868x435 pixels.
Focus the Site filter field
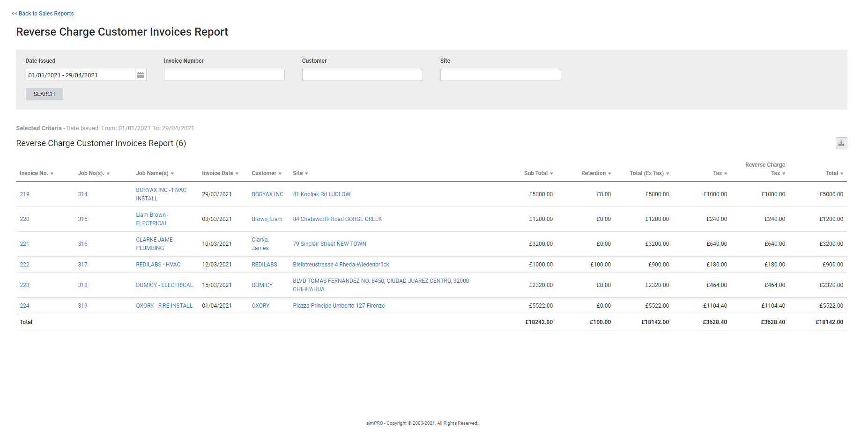[x=501, y=75]
